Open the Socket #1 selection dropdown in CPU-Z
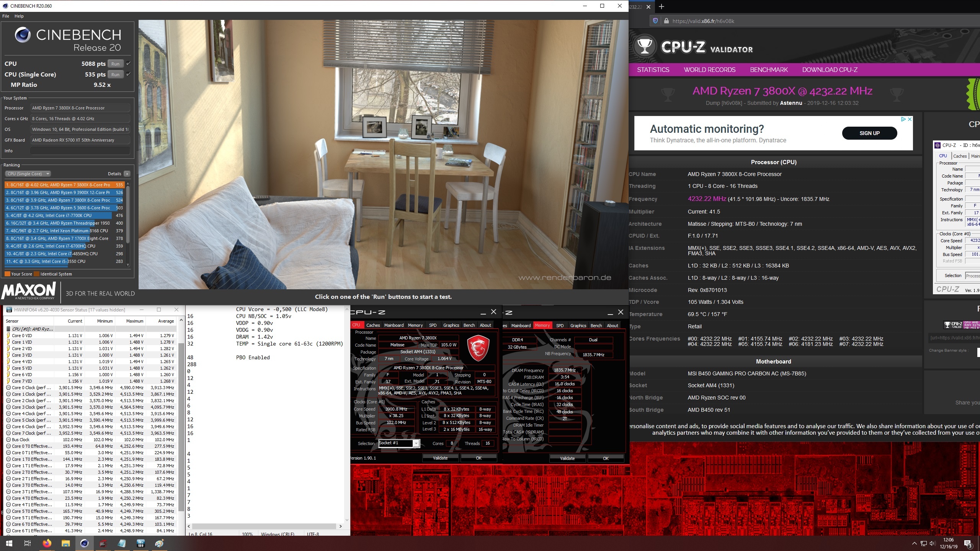The height and width of the screenshot is (551, 980). (416, 443)
